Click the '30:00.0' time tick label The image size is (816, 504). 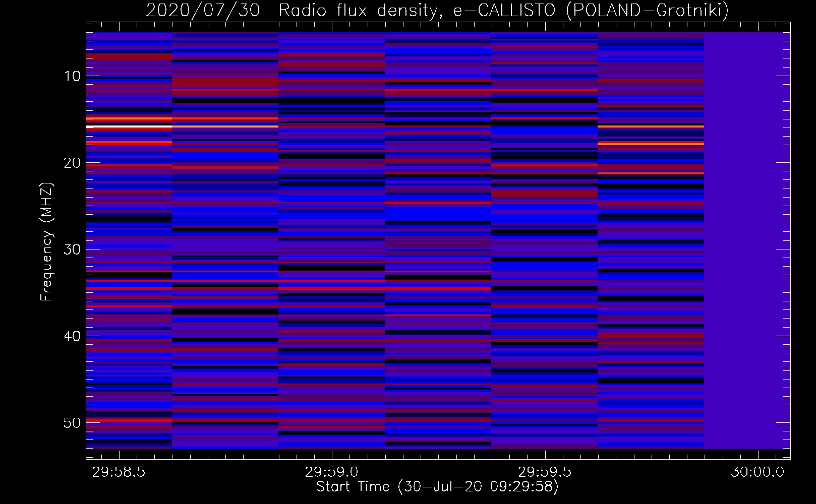pos(758,472)
